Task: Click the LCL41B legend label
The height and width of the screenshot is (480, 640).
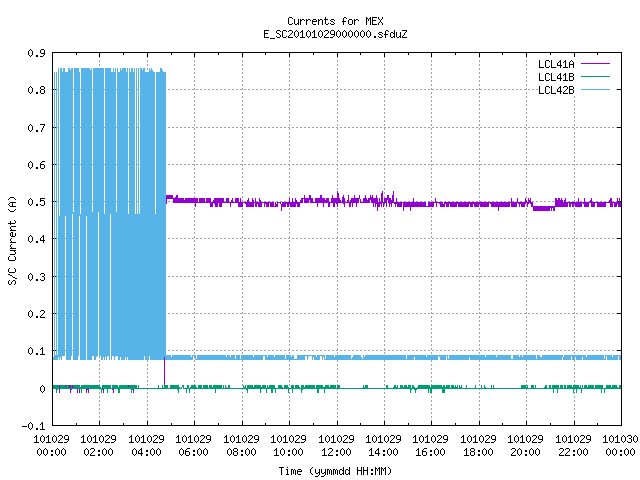Action: tap(556, 77)
